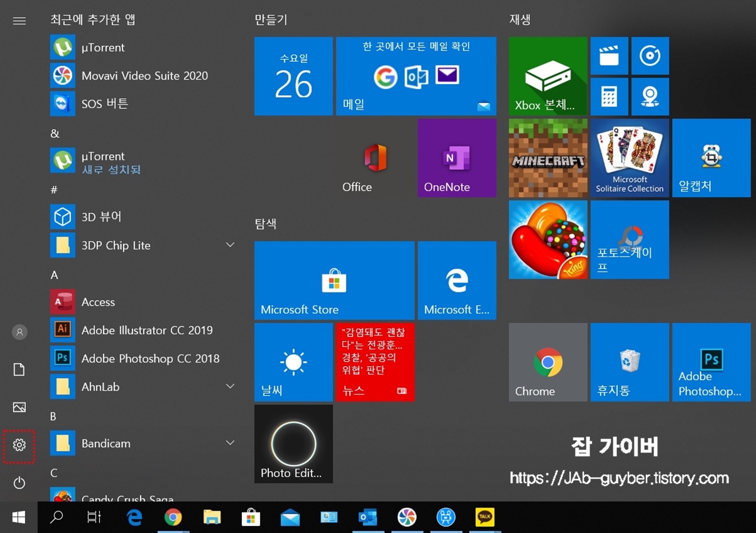Open the Pictures shortcut in left rail
The height and width of the screenshot is (533, 756).
pyautogui.click(x=19, y=407)
